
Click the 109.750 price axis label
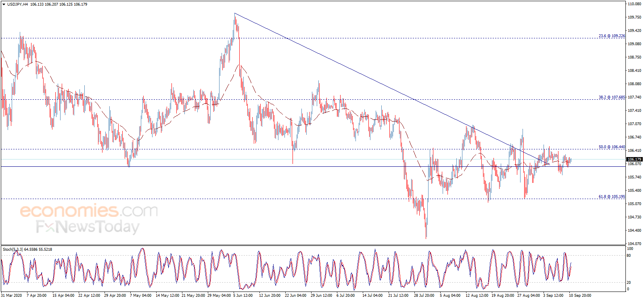click(x=635, y=17)
